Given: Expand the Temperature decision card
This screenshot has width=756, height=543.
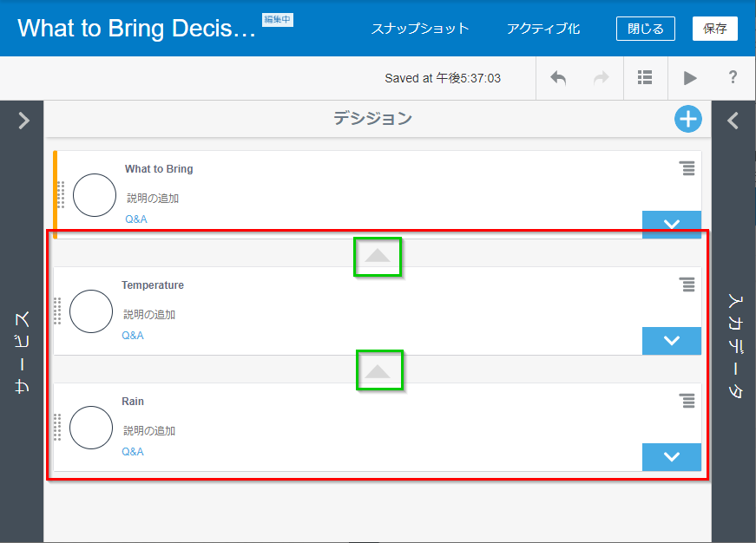Looking at the screenshot, I should coord(671,341).
